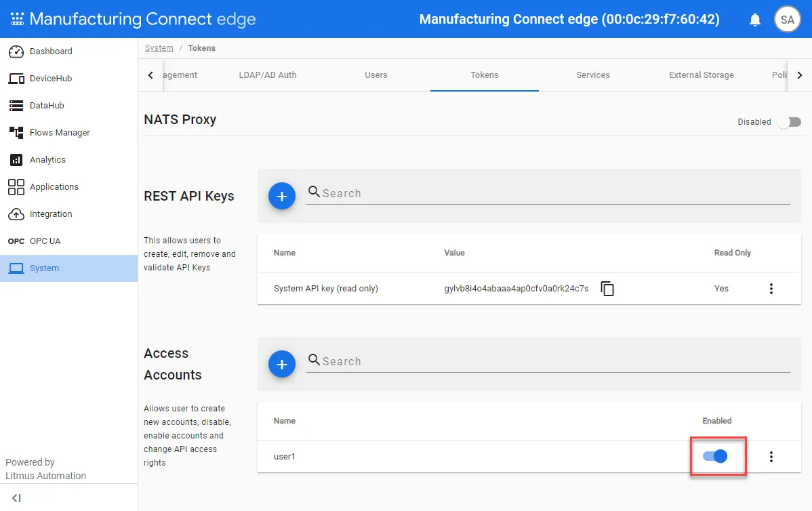Toggle user1 Enabled switch
The height and width of the screenshot is (511, 812).
715,456
